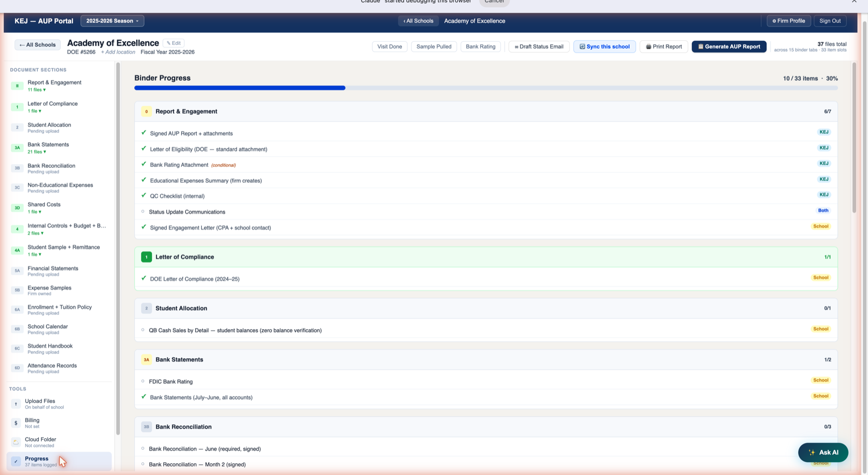868x475 pixels.
Task: Click the Sample Pulled button
Action: click(434, 46)
